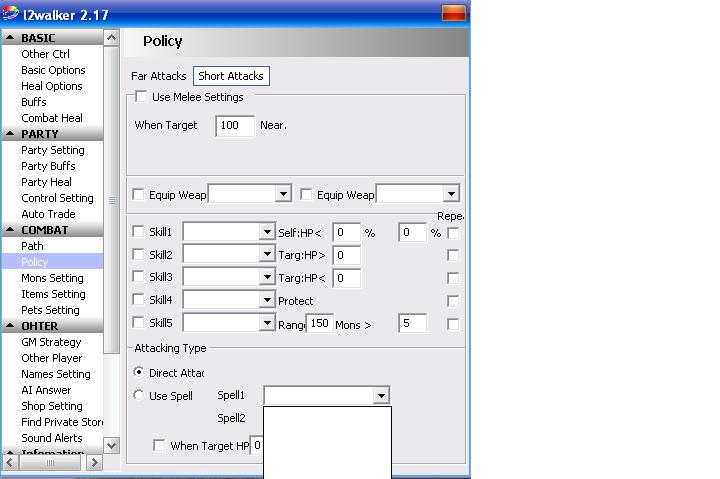720x479 pixels.
Task: Enable When Target HP checkbox
Action: pyautogui.click(x=159, y=445)
